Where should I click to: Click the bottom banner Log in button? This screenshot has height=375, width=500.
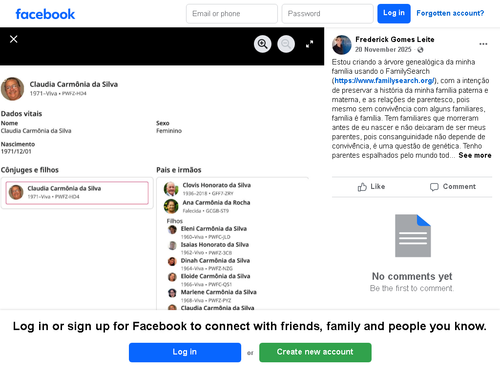(185, 352)
